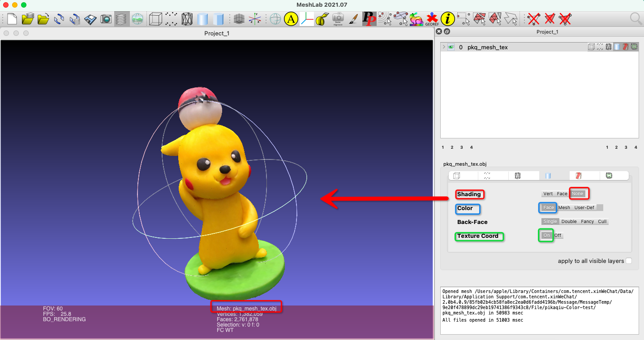This screenshot has height=340, width=644.
Task: Reload all mesh layers
Action: pyautogui.click(x=75, y=19)
